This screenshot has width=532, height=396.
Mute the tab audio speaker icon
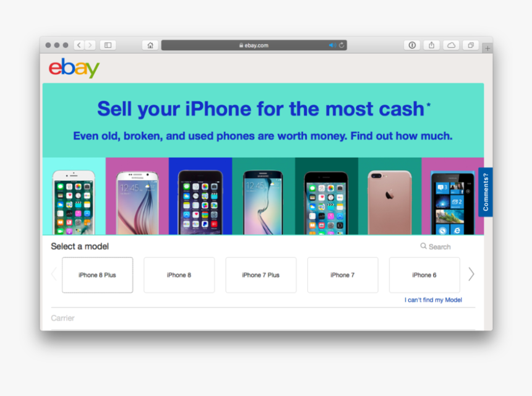tap(332, 45)
